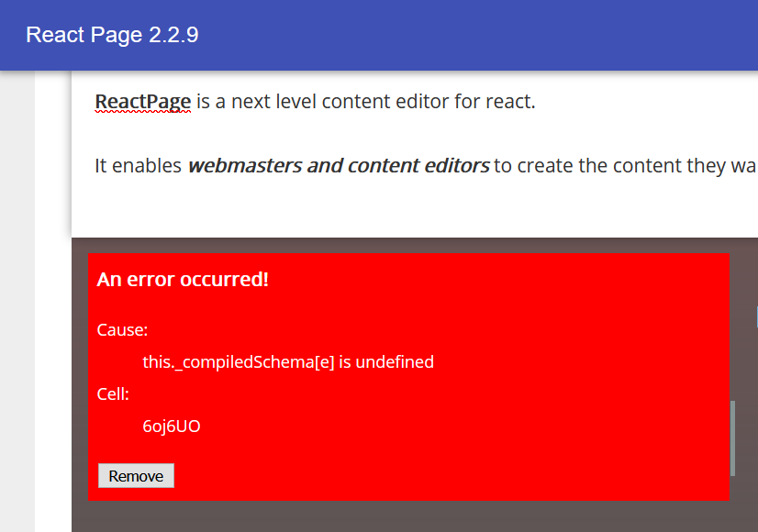
Task: Click the Remove button in error box
Action: (x=136, y=476)
